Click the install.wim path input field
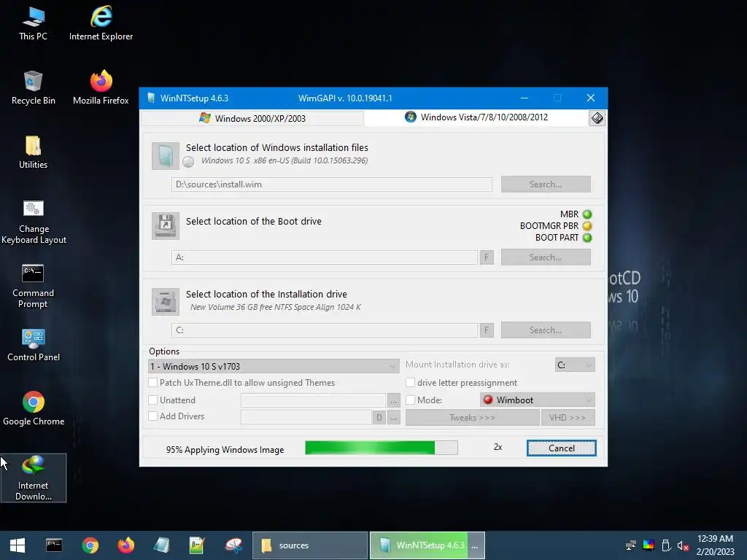This screenshot has height=560, width=747. (x=332, y=184)
